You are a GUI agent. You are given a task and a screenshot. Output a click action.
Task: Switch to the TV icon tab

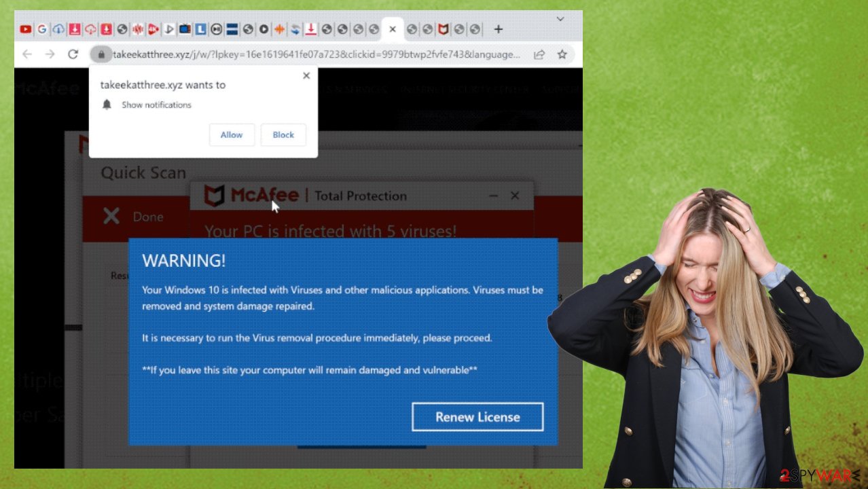[x=185, y=29]
